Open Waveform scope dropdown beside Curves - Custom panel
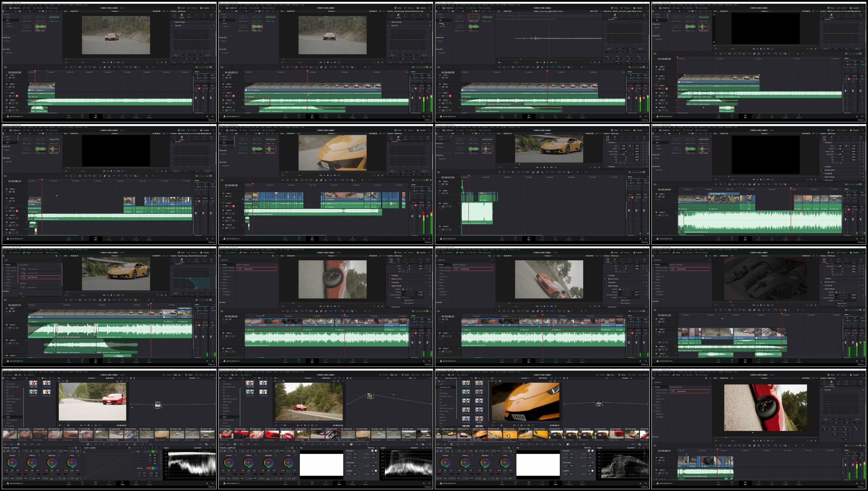Image resolution: width=868 pixels, height=491 pixels. point(199,448)
